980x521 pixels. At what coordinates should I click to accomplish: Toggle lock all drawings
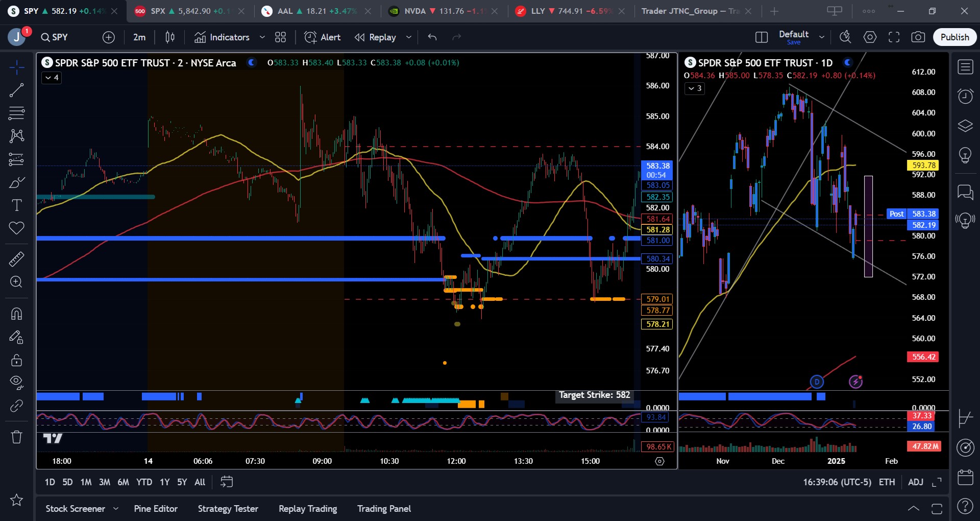click(16, 360)
